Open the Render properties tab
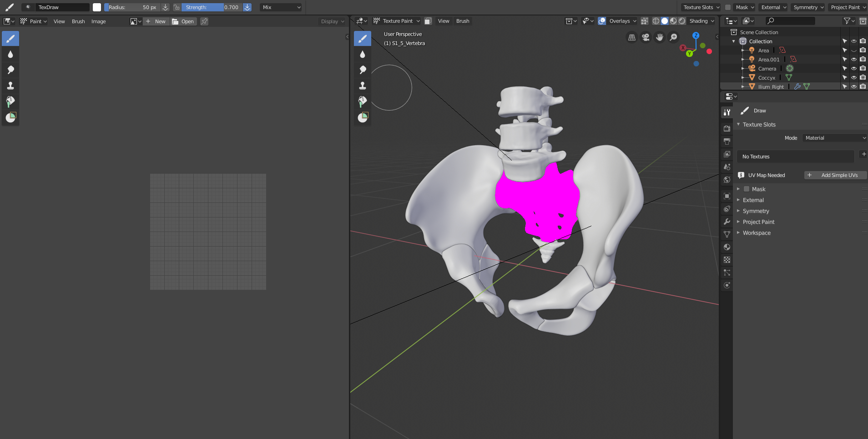Screen dimensions: 868x439 (727, 129)
